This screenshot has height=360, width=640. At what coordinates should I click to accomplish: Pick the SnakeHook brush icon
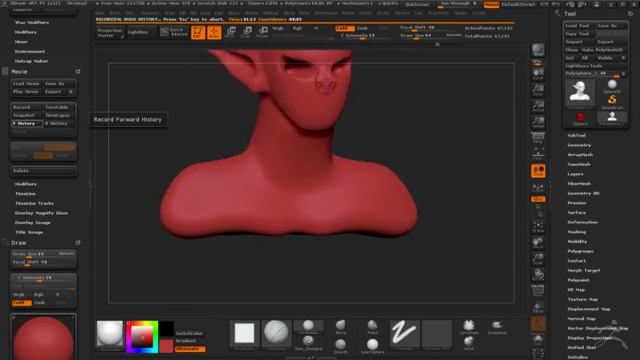pyautogui.click(x=497, y=327)
